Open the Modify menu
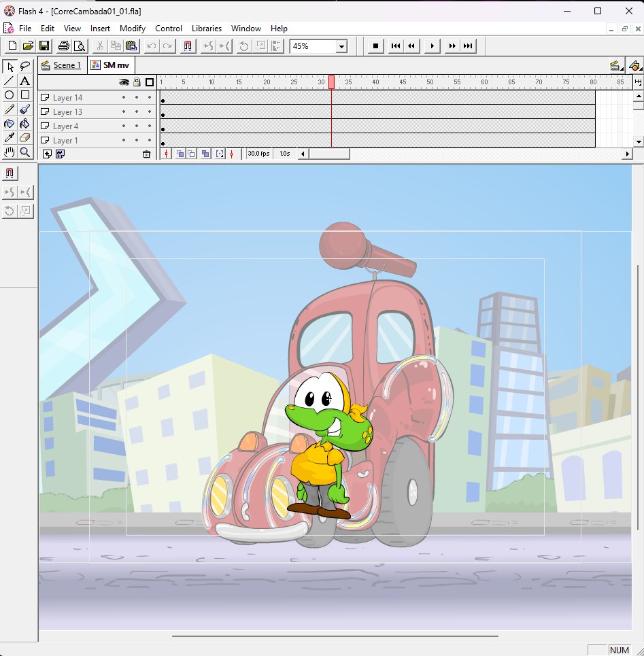 (x=132, y=29)
